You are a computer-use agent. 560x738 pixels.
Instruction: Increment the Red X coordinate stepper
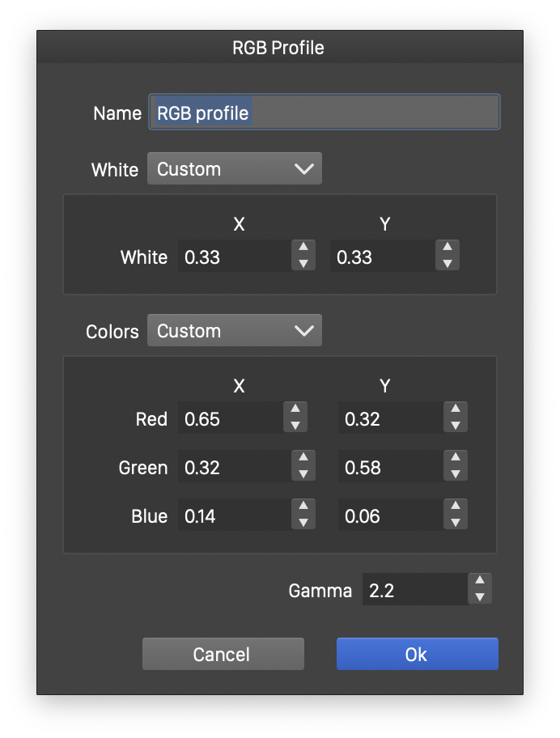(x=295, y=410)
